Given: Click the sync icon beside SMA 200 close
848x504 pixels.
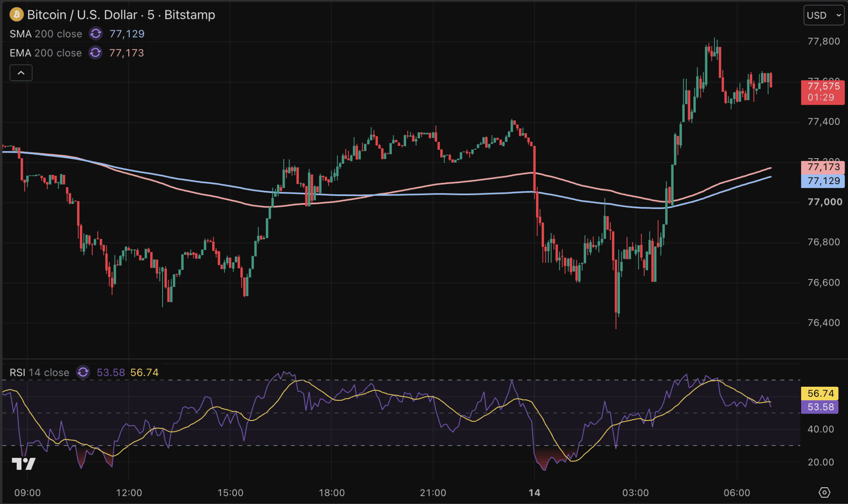Looking at the screenshot, I should (95, 34).
